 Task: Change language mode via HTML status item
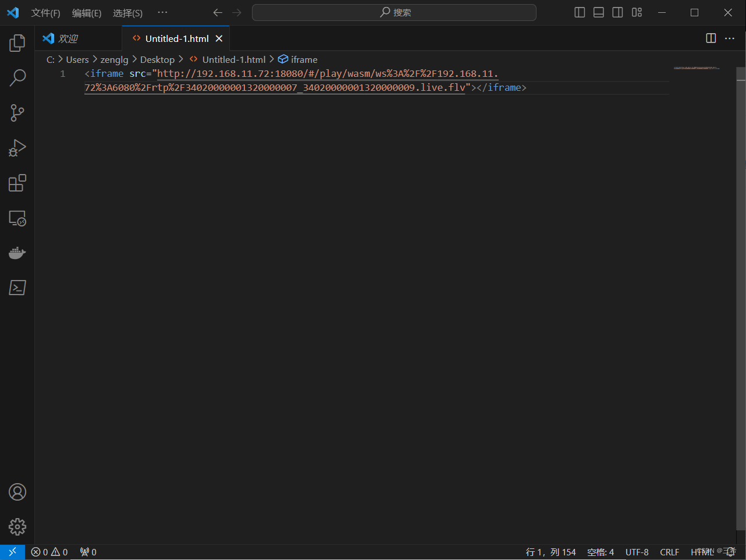pos(702,552)
